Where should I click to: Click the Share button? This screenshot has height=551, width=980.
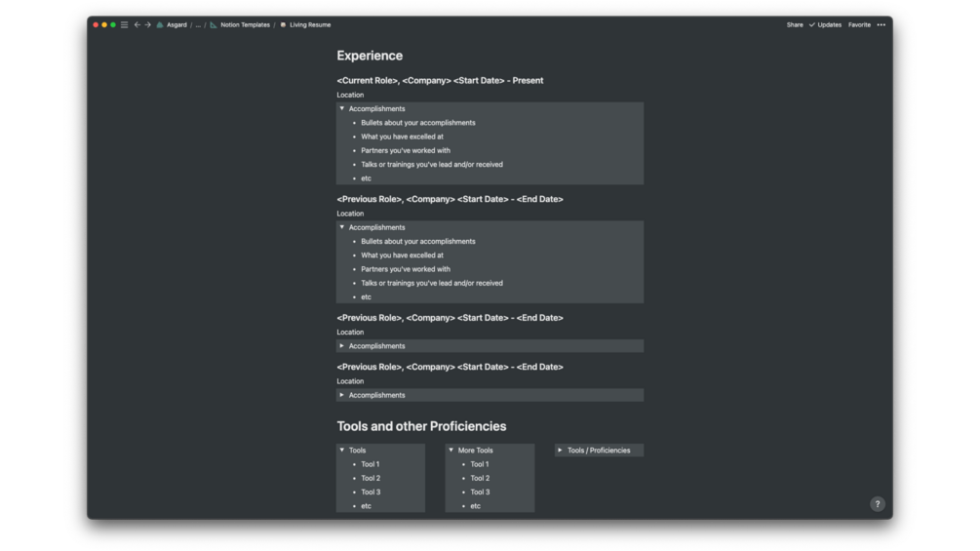pos(795,25)
